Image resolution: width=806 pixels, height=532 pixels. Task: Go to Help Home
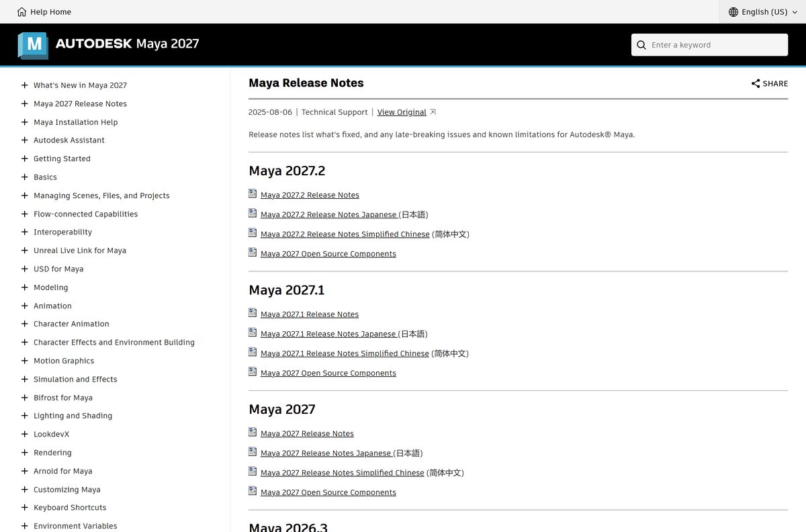coord(44,11)
